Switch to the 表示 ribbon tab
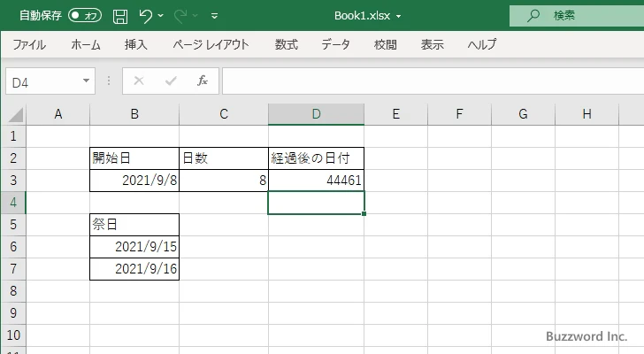The image size is (644, 354). pos(432,44)
